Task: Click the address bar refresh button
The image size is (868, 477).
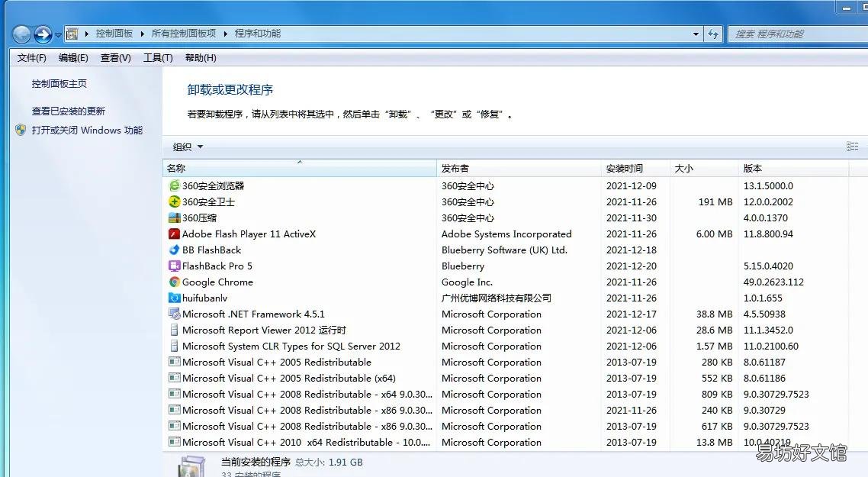Action: pos(713,34)
